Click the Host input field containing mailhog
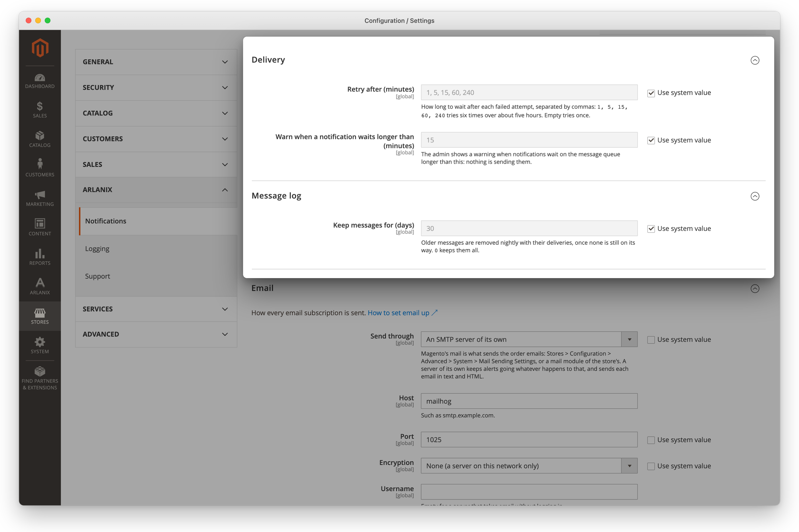 (529, 401)
